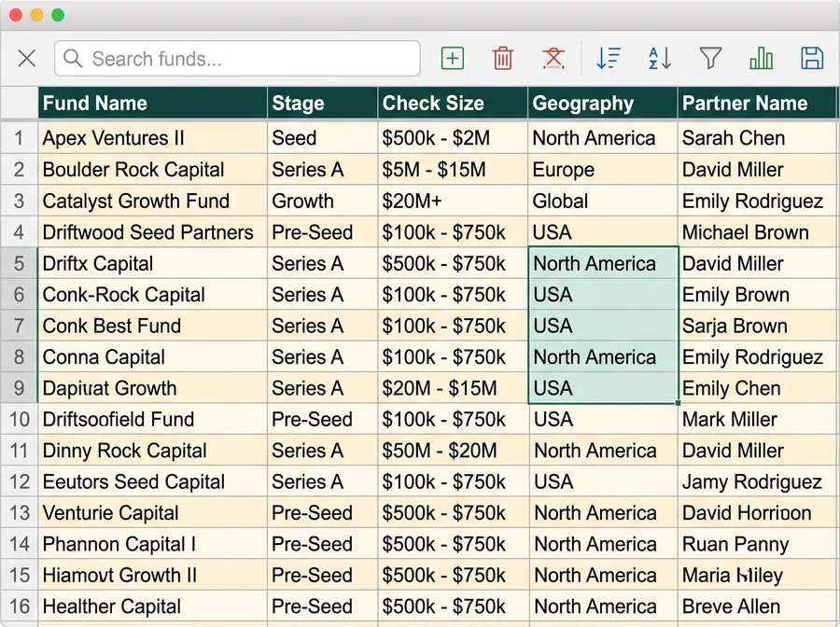Click the Phannon Capital I cell
The height and width of the screenshot is (627, 840).
click(153, 544)
